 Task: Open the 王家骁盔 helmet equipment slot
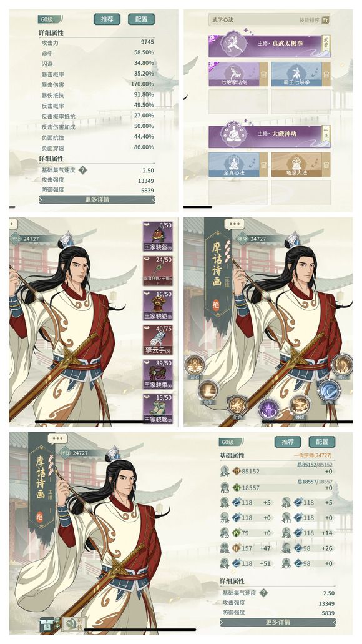point(158,236)
